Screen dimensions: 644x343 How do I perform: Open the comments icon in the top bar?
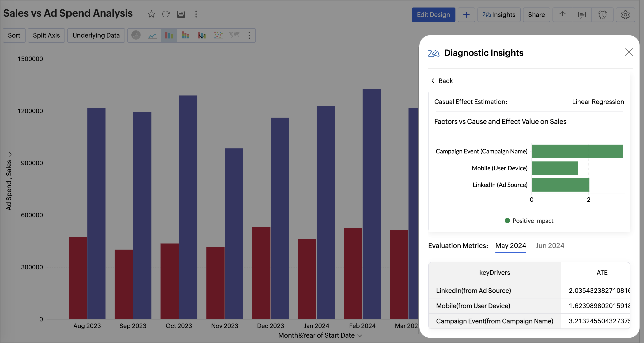click(582, 15)
